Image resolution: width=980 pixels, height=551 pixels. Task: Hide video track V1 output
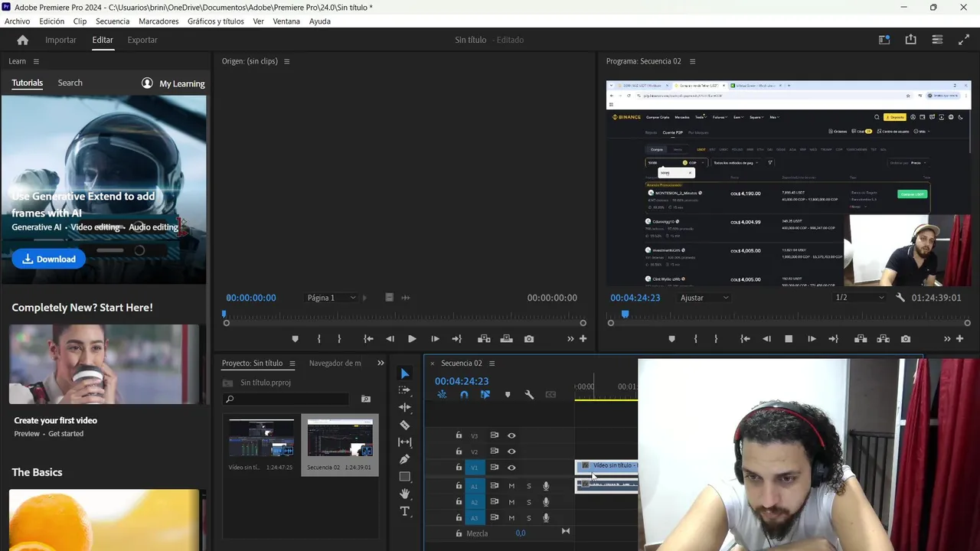[x=511, y=468]
